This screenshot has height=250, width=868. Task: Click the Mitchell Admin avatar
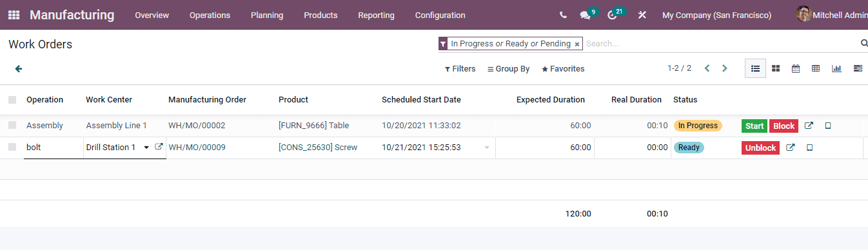point(804,14)
